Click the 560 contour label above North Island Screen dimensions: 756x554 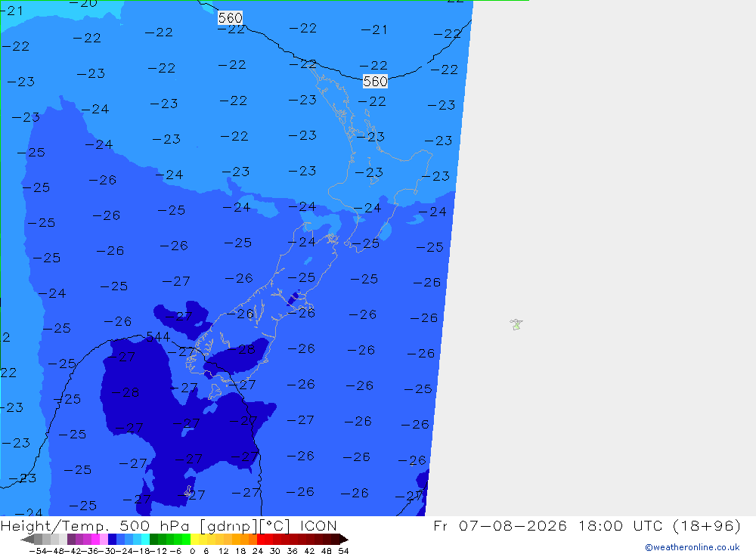(x=375, y=81)
